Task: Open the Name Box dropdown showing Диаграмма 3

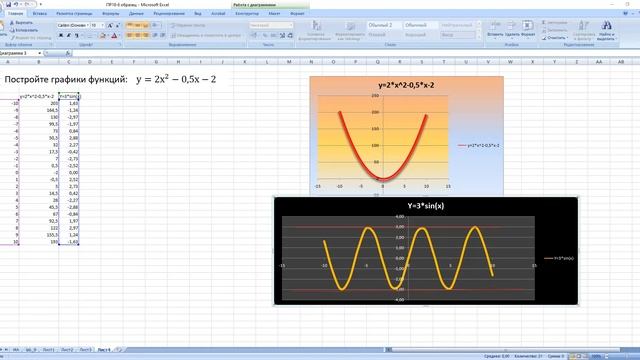Action: [x=40, y=53]
